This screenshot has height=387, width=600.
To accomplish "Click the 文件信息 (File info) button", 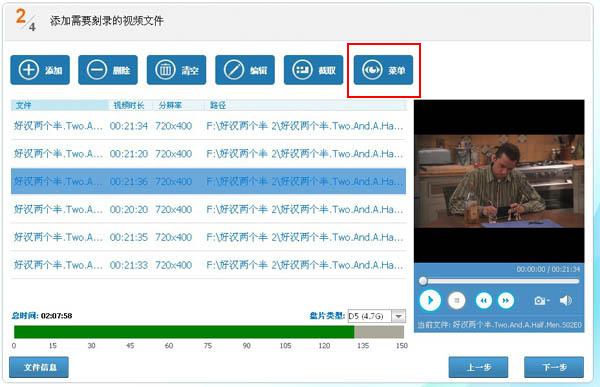I will tap(39, 367).
